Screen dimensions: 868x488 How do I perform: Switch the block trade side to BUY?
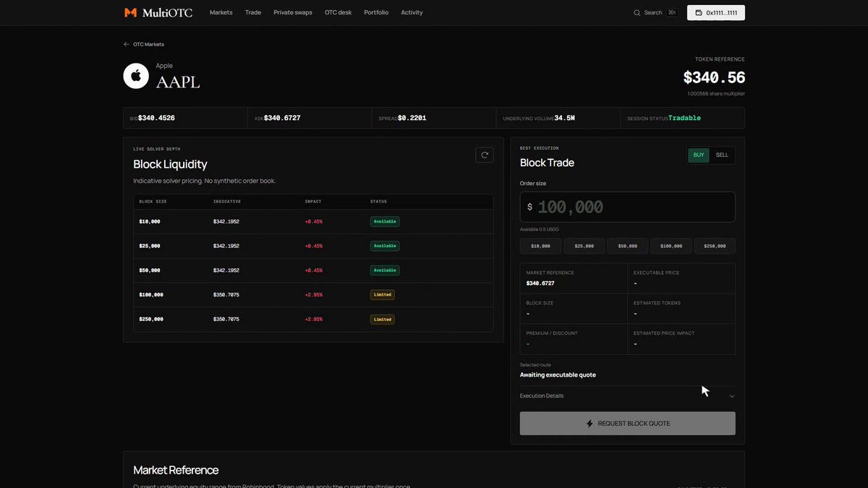point(699,155)
